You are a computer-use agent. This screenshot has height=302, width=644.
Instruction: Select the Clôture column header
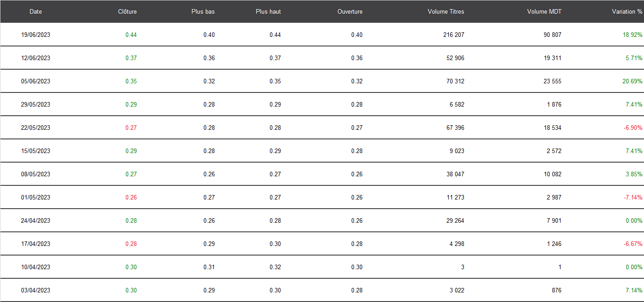pos(127,11)
